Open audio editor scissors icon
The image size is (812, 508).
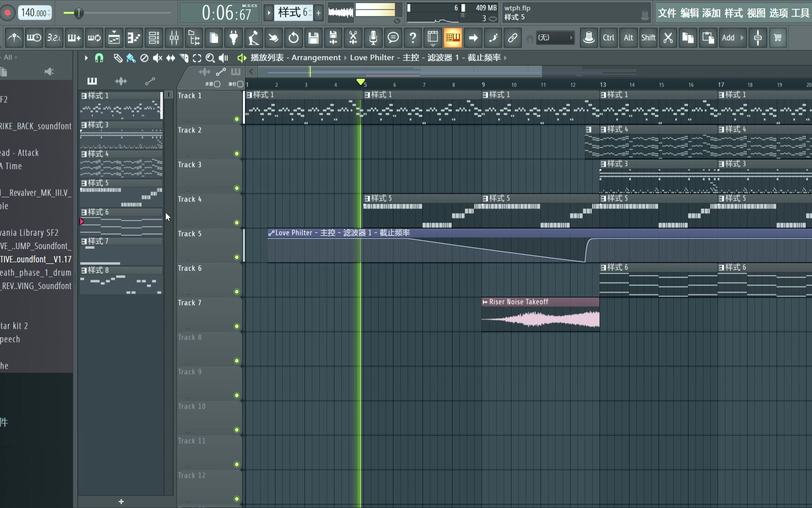coord(353,37)
